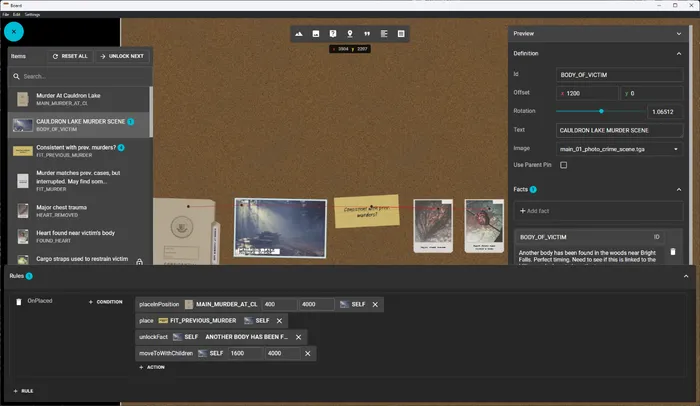Open the Image file dropdown
Screen dimensions: 700x406
point(620,149)
